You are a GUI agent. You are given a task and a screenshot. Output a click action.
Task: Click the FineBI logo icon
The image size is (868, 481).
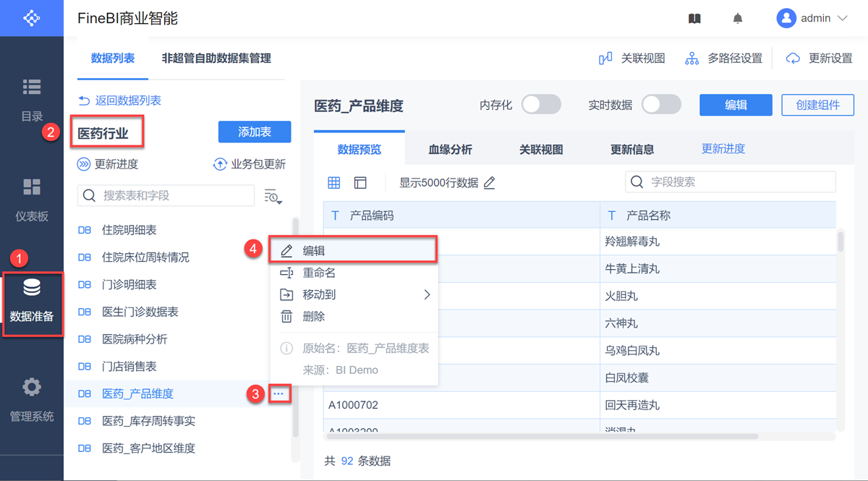tap(32, 18)
